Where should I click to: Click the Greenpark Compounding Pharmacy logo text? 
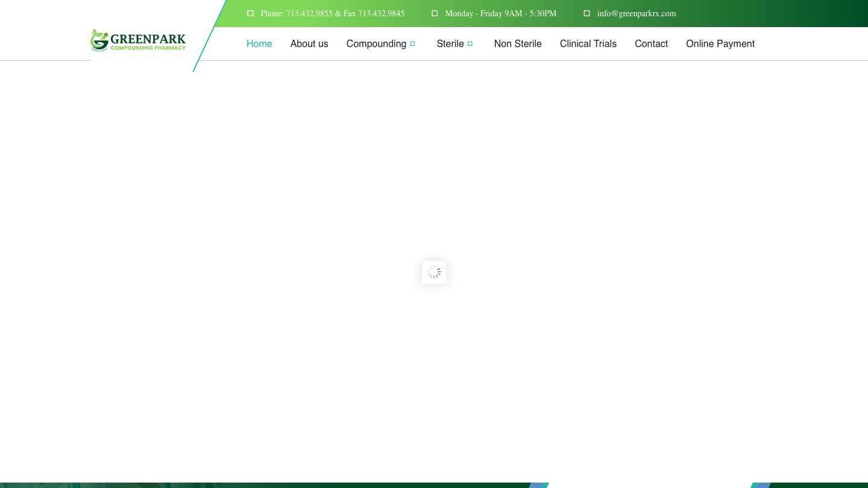click(x=148, y=41)
